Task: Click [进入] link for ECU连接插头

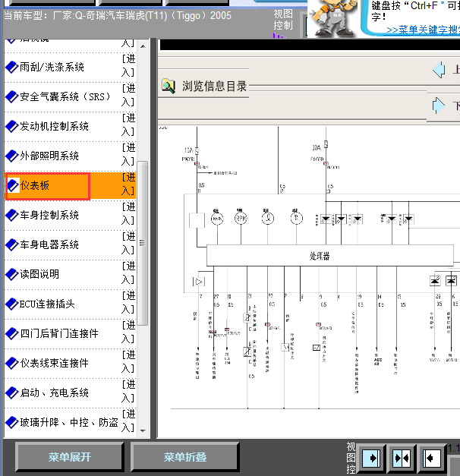Action: [x=128, y=302]
